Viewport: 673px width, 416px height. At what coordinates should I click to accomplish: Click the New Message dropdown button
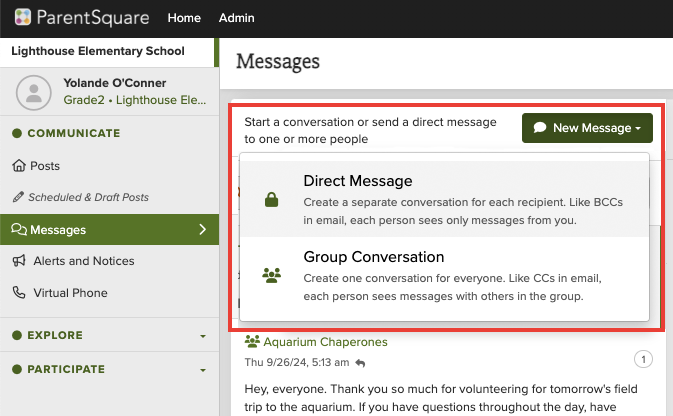pyautogui.click(x=587, y=128)
